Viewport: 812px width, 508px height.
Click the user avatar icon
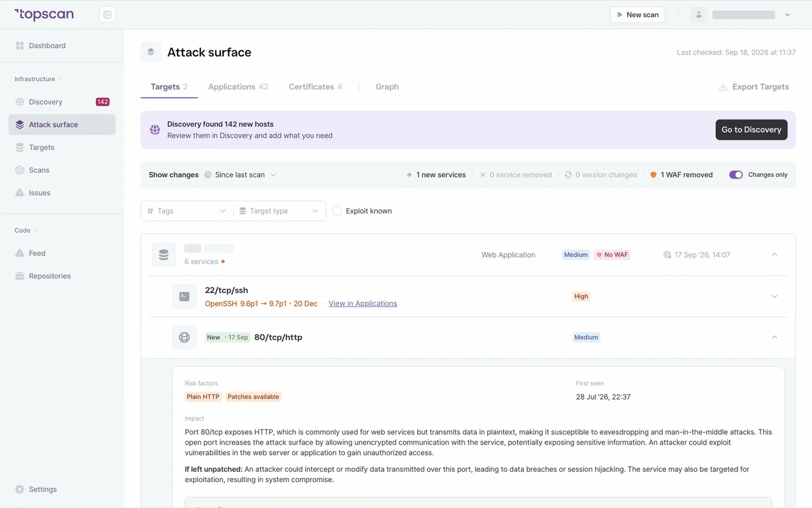[699, 15]
